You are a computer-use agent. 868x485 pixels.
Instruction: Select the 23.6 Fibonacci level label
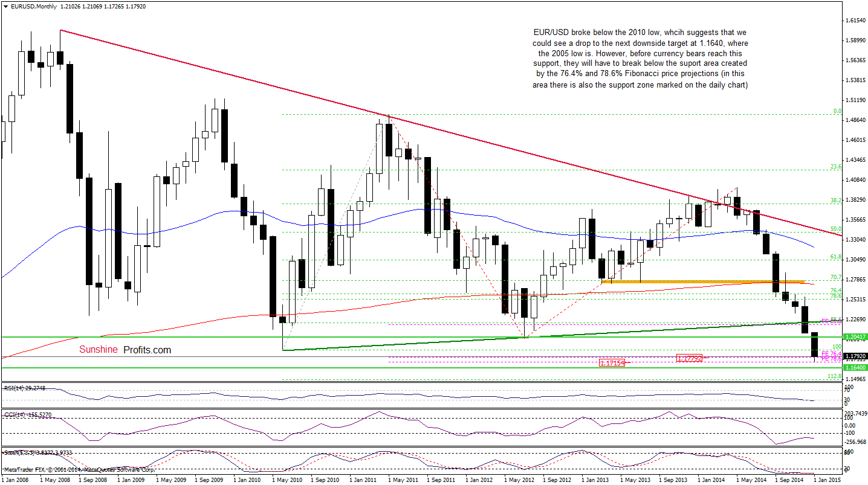837,166
